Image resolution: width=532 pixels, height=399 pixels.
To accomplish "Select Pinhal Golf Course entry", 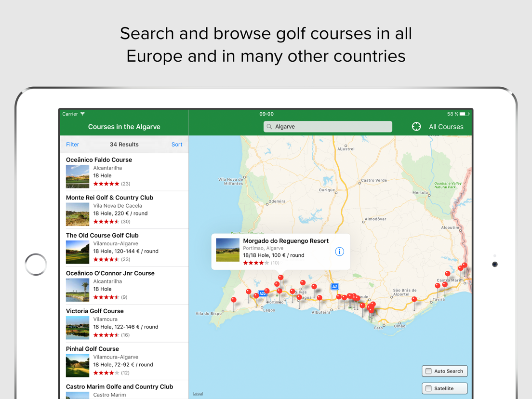I will pyautogui.click(x=124, y=361).
